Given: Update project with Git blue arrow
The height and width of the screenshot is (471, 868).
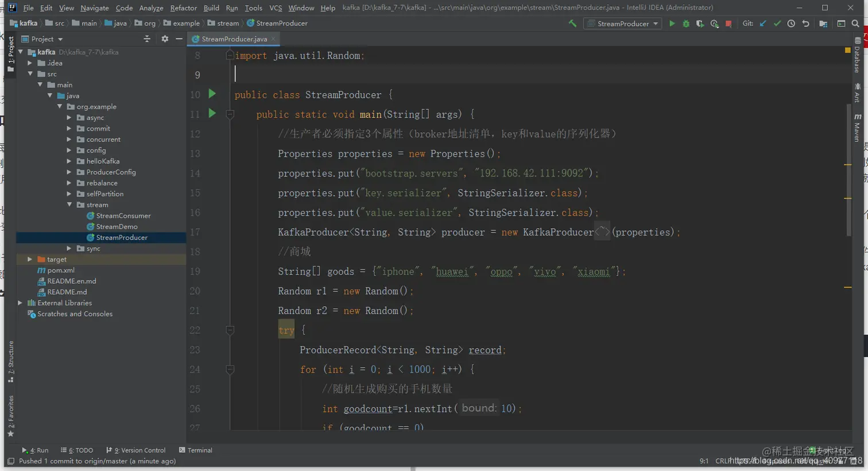Looking at the screenshot, I should (763, 24).
